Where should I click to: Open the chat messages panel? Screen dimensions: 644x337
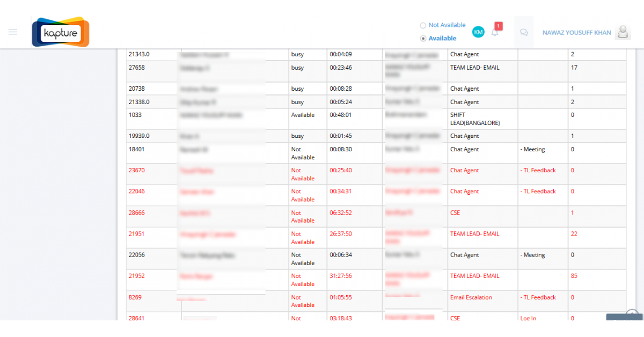[524, 32]
